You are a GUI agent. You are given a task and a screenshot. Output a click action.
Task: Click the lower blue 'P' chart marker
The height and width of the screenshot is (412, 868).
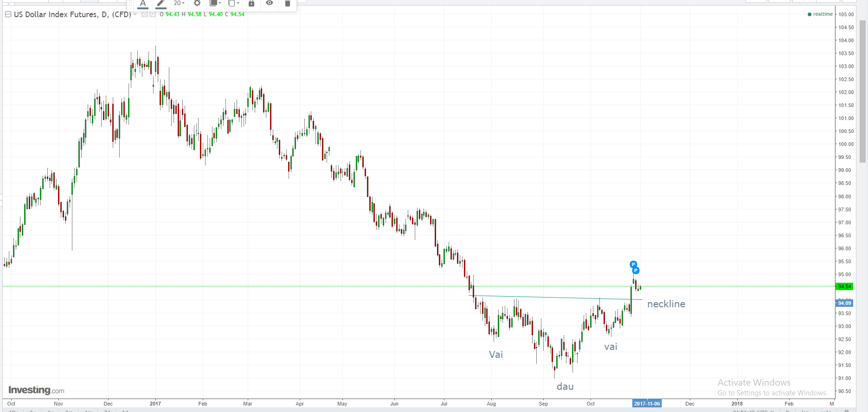(636, 271)
